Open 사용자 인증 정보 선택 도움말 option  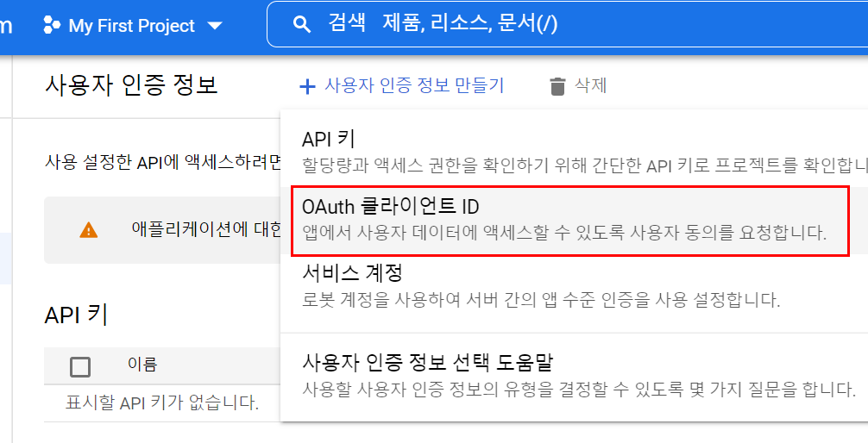point(574,376)
